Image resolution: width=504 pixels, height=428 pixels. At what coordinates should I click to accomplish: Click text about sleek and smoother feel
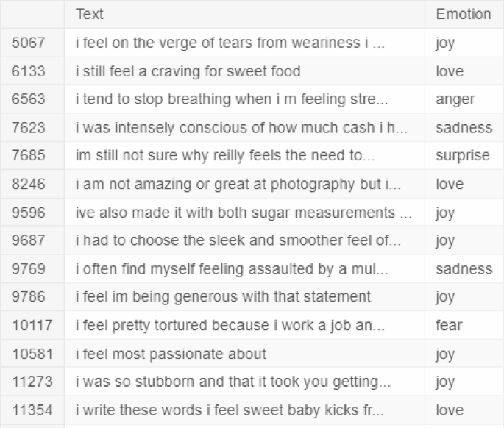pyautogui.click(x=238, y=240)
